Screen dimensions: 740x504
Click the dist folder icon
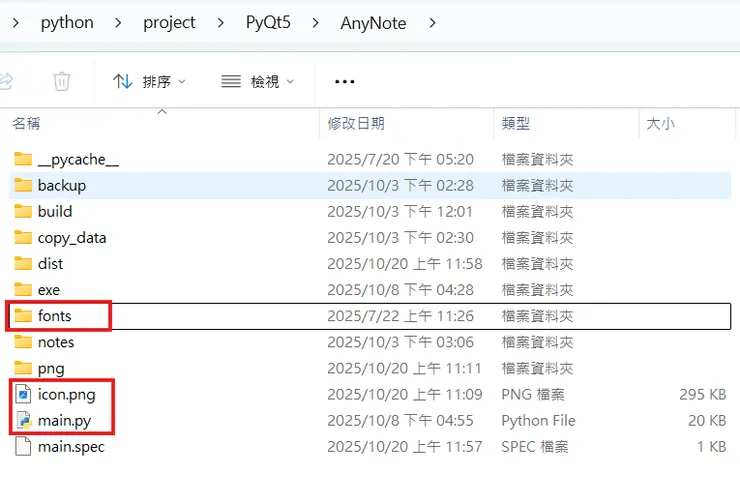pos(23,263)
